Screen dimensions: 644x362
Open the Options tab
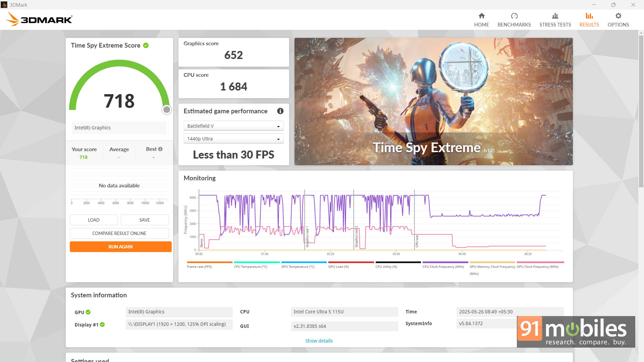click(x=618, y=20)
